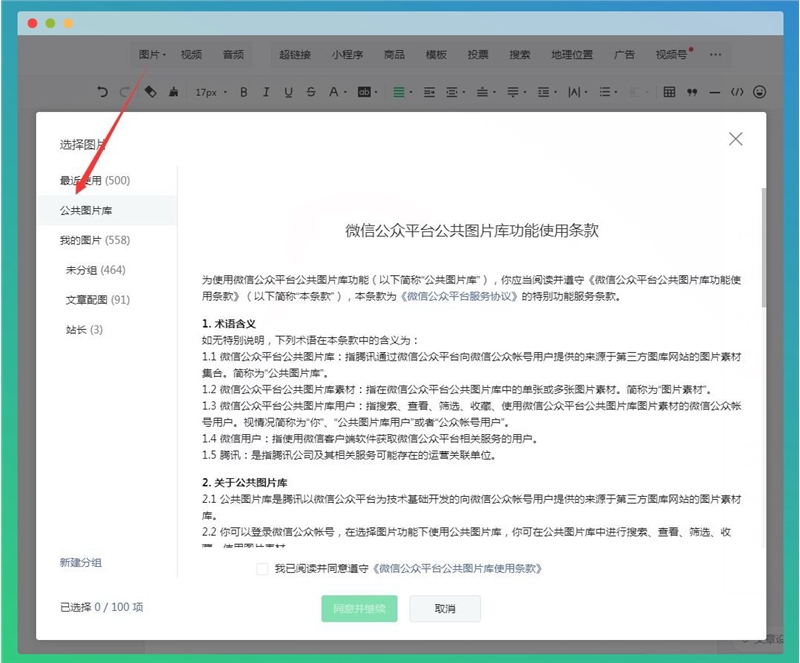The image size is (800, 663).
Task: Select 商品 in the insert bar
Action: click(394, 55)
